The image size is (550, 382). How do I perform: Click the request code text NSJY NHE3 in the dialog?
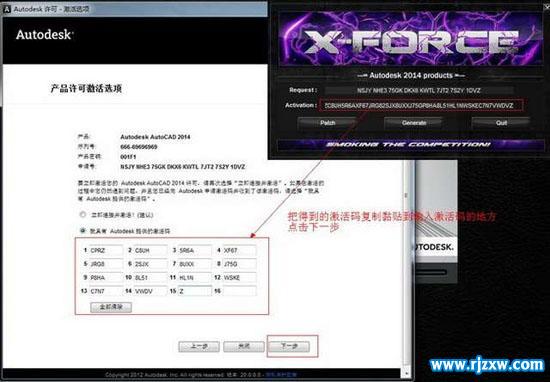[182, 167]
